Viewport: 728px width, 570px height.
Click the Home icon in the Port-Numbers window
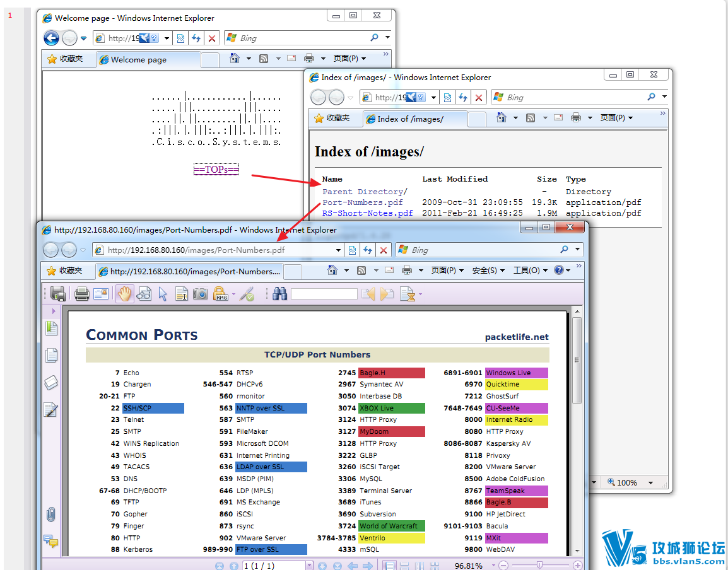pos(332,270)
